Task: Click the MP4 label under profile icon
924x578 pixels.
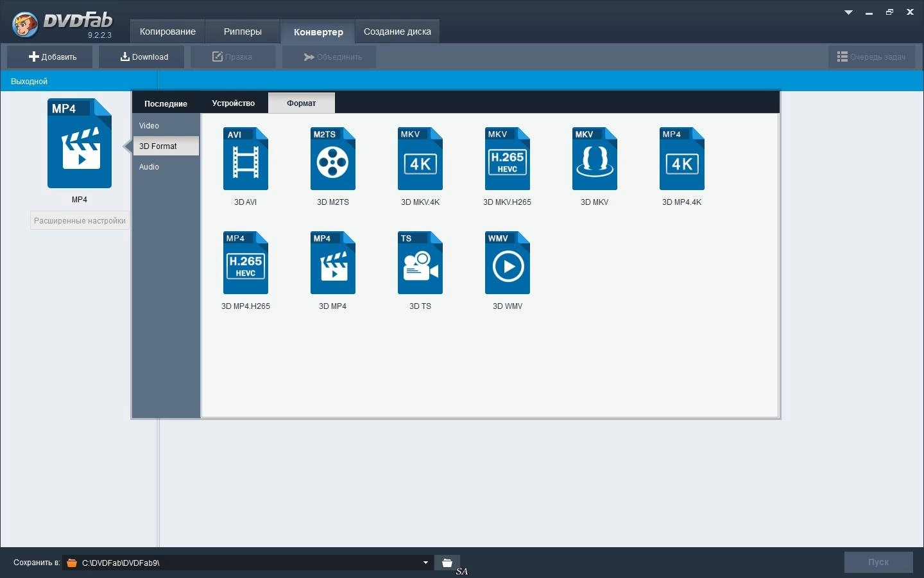Action: [80, 200]
